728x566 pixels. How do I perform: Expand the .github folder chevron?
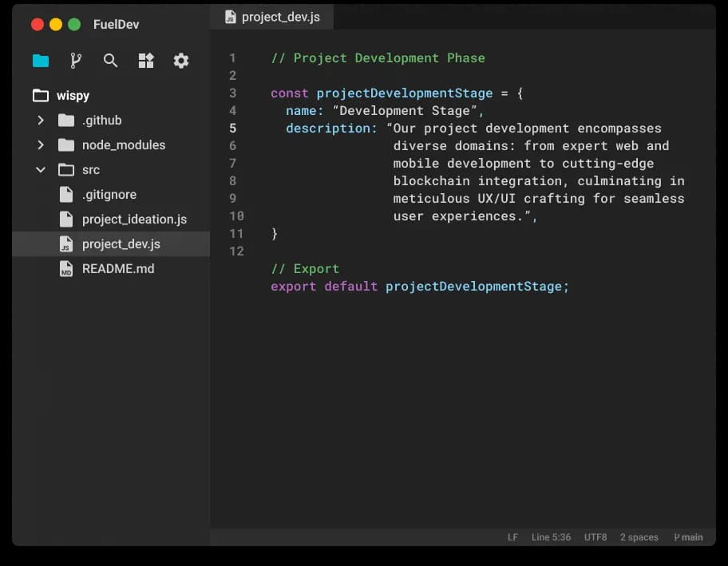coord(41,121)
